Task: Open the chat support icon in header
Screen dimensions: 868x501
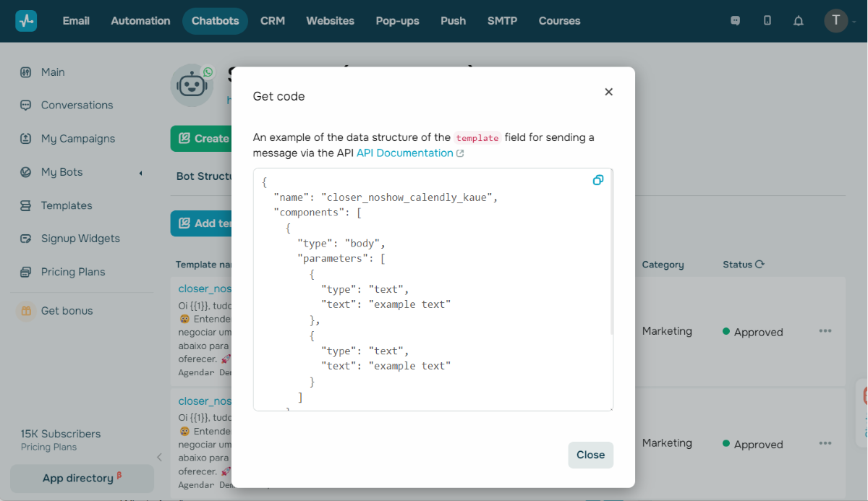Action: pos(736,21)
